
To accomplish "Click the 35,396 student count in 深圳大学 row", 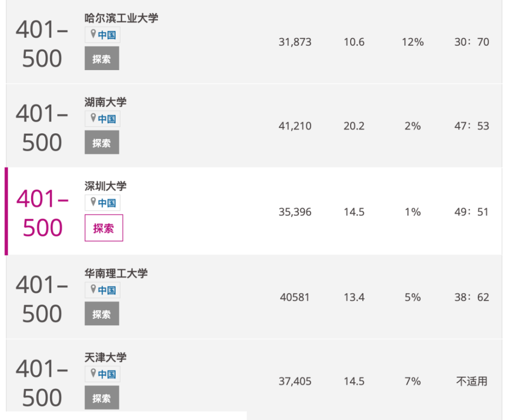I will 295,212.
